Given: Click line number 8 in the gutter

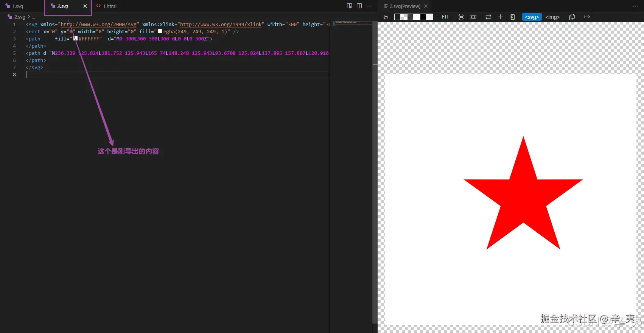Looking at the screenshot, I should coord(14,75).
